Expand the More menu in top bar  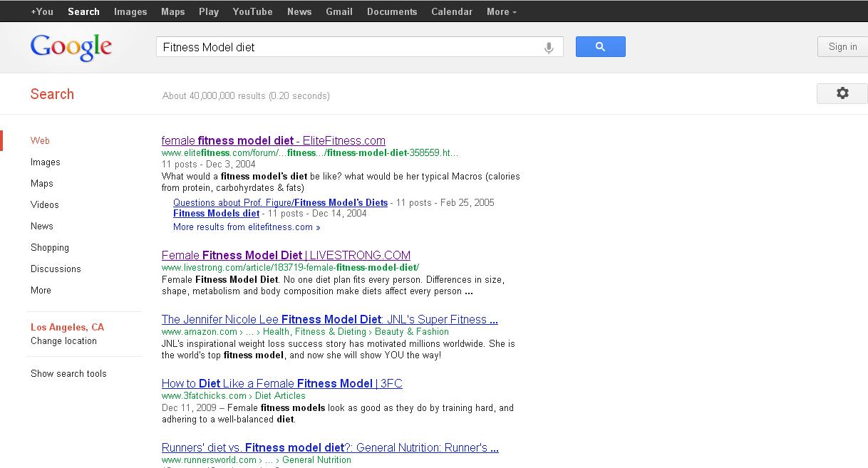(502, 11)
